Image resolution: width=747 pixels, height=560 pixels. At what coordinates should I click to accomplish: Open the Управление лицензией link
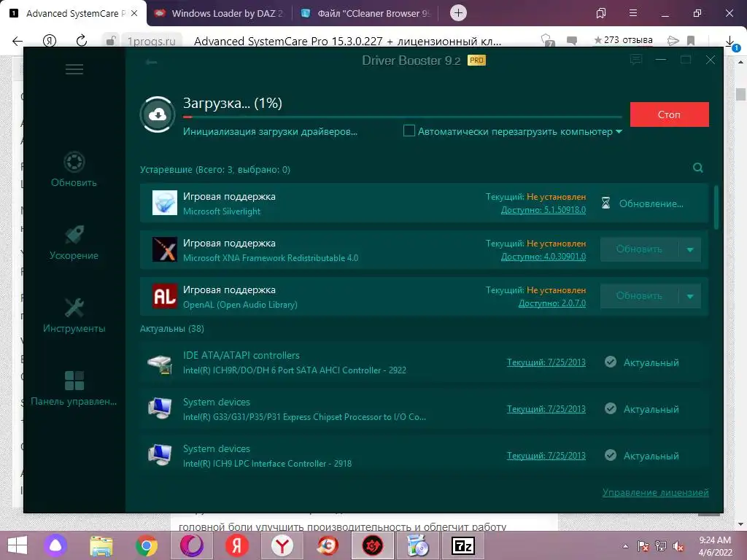(x=656, y=492)
